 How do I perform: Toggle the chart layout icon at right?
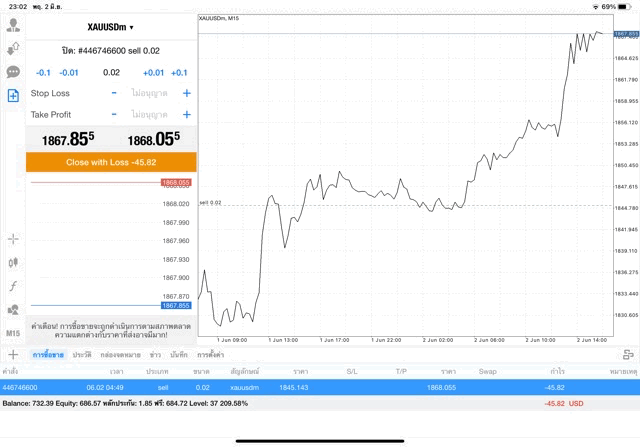(628, 355)
